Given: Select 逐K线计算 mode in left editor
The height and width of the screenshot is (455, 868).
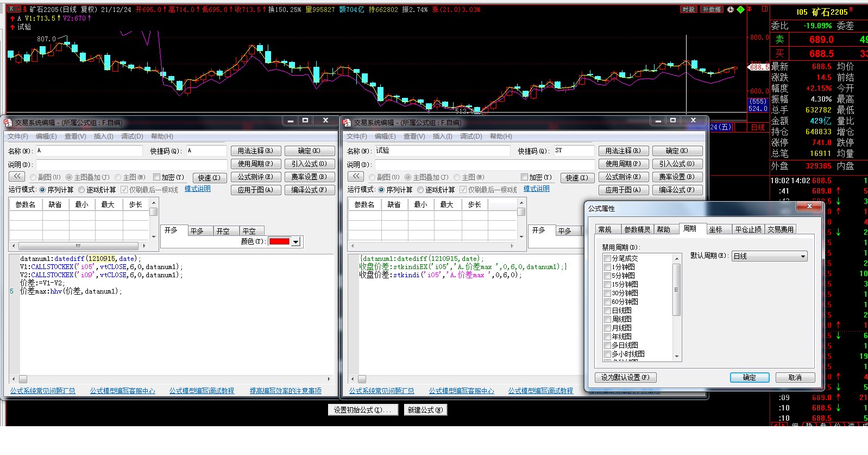Looking at the screenshot, I should [97, 190].
